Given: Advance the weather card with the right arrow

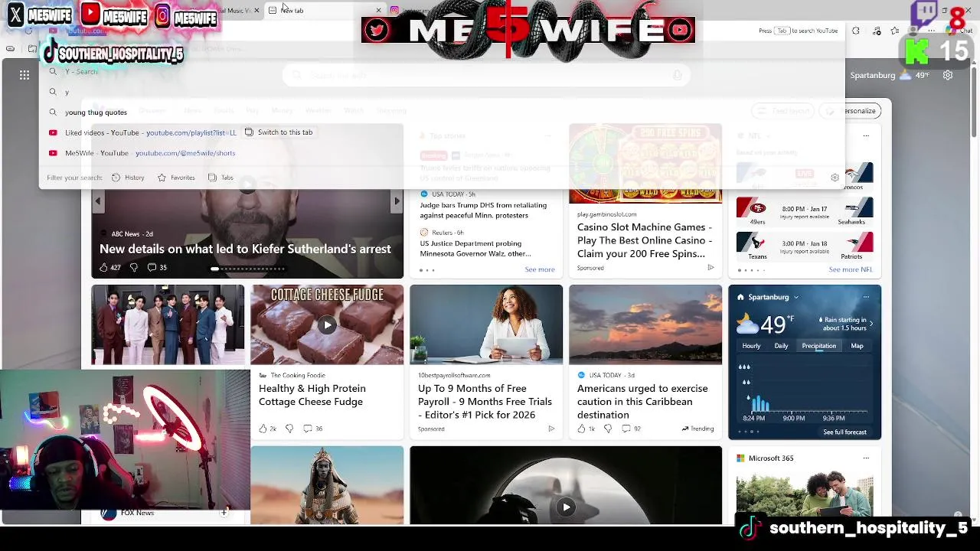Looking at the screenshot, I should tap(871, 324).
